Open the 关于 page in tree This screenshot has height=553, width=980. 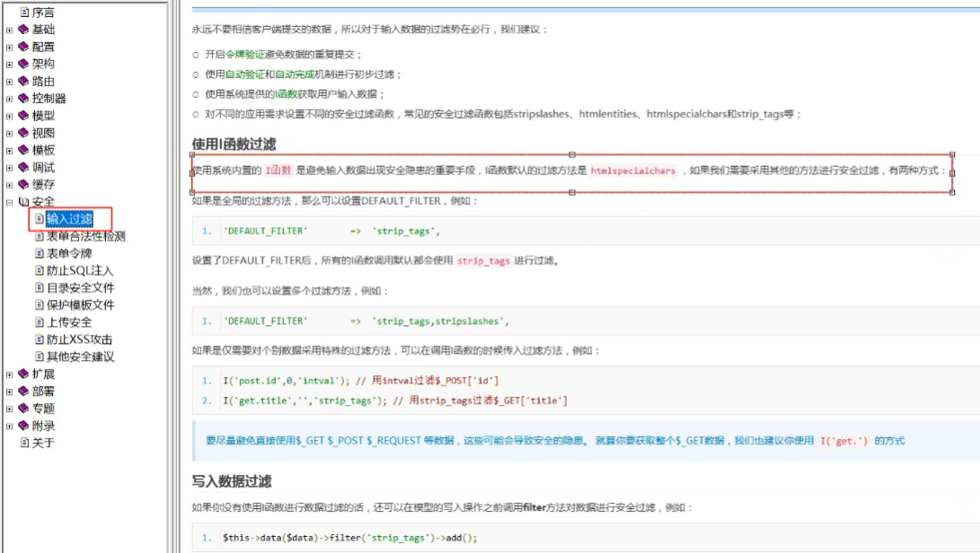(43, 443)
